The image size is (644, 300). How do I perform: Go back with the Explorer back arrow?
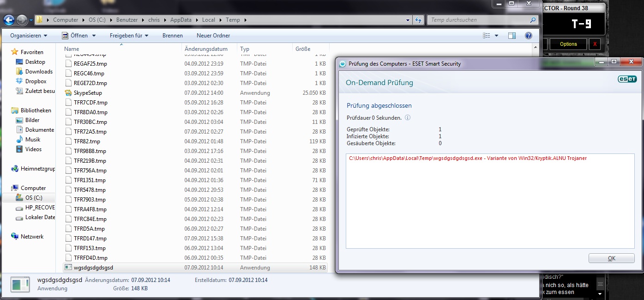9,20
